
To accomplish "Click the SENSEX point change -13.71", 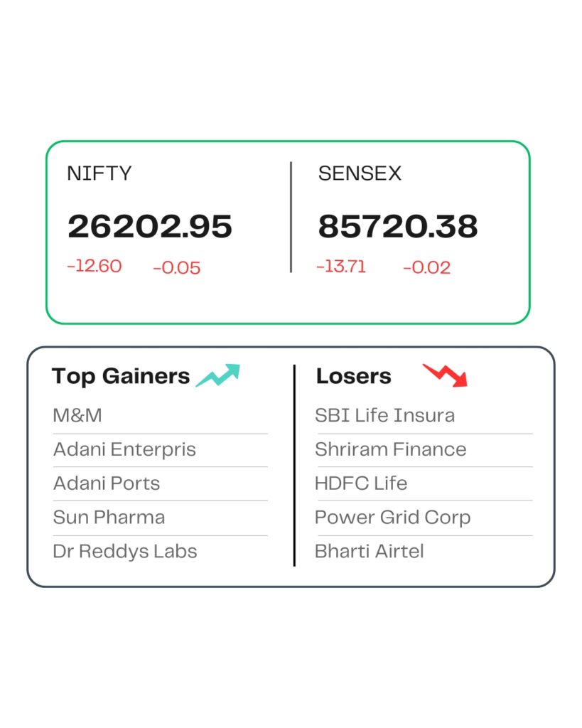I will pyautogui.click(x=341, y=267).
